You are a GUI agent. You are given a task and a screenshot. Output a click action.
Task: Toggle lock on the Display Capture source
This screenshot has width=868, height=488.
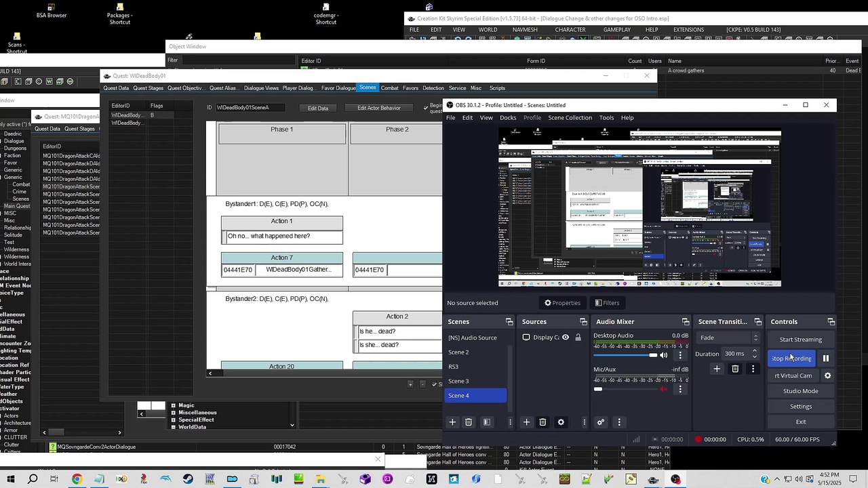(578, 338)
